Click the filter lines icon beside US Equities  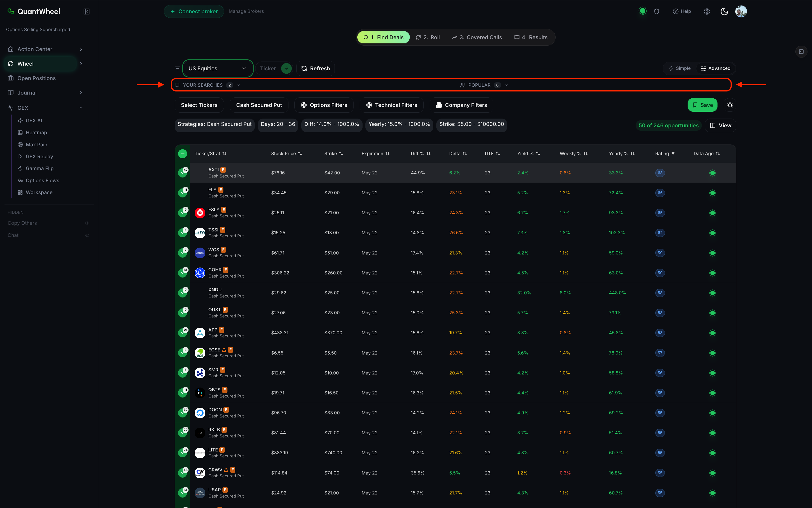click(178, 68)
